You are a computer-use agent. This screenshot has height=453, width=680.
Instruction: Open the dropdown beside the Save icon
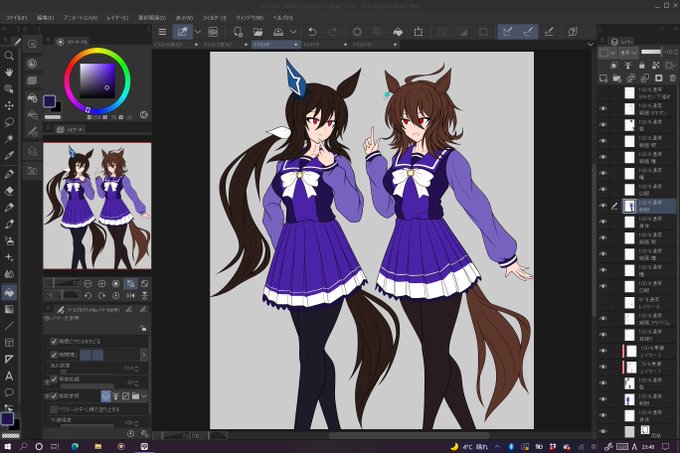click(x=293, y=32)
